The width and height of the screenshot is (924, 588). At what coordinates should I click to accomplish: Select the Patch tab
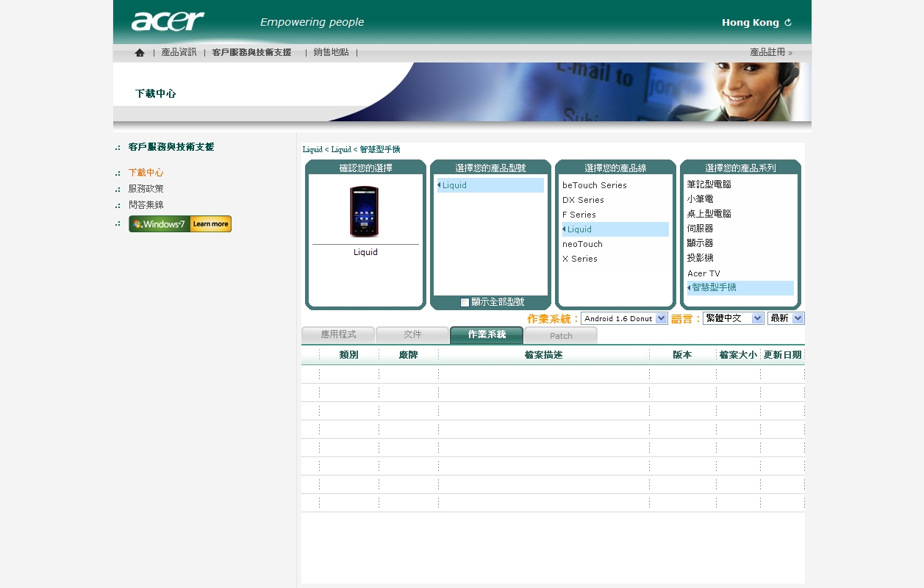pyautogui.click(x=561, y=336)
